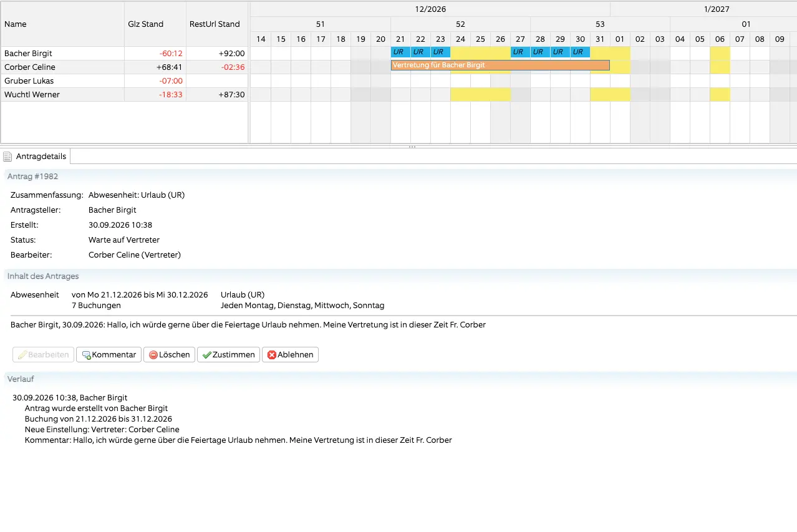Click the Bearbeiten button
The image size is (797, 532).
click(x=44, y=354)
